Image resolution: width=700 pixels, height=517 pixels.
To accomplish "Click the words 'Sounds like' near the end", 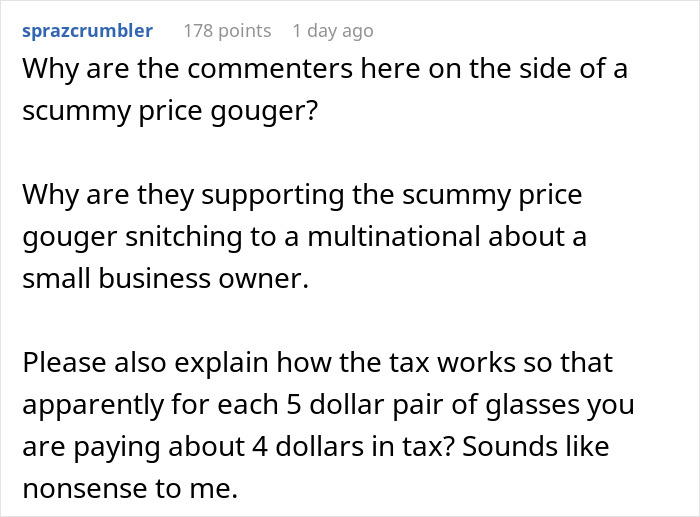I will point(536,447).
